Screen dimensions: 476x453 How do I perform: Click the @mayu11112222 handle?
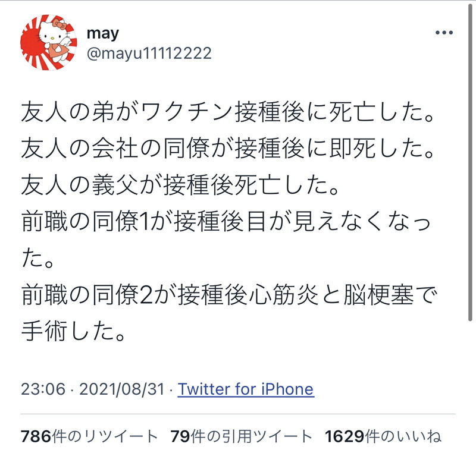[x=149, y=54]
